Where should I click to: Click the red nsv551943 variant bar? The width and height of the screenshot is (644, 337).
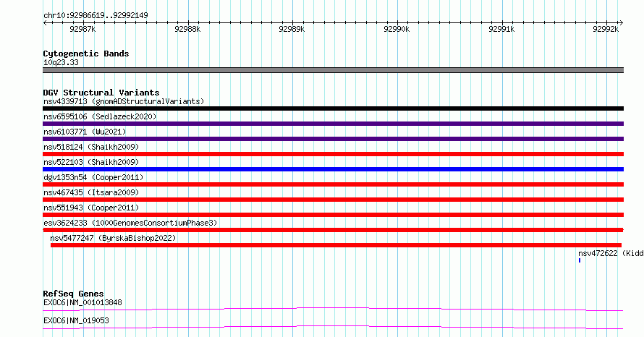pos(333,215)
